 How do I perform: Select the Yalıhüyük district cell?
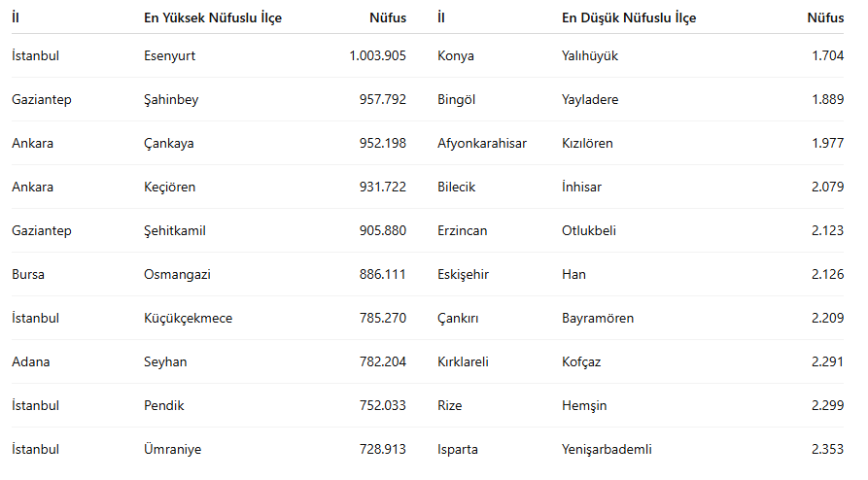tap(590, 55)
